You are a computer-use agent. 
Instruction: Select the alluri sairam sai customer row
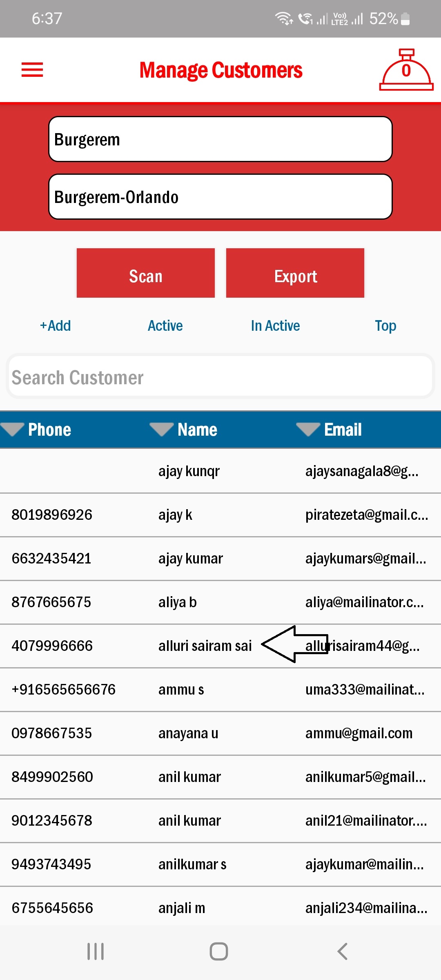click(205, 646)
